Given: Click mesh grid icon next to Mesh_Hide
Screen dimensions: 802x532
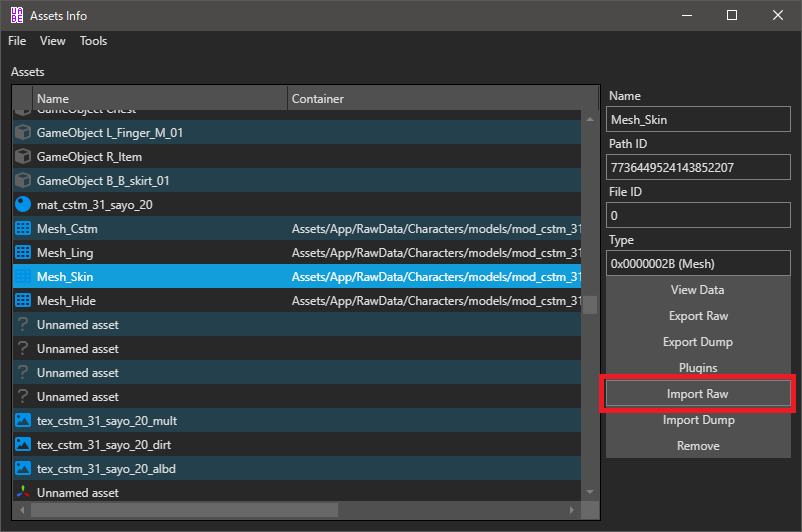Looking at the screenshot, I should (23, 301).
